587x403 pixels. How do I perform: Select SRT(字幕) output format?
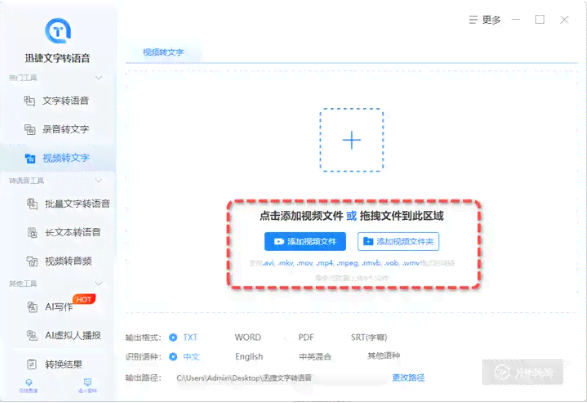tap(369, 337)
